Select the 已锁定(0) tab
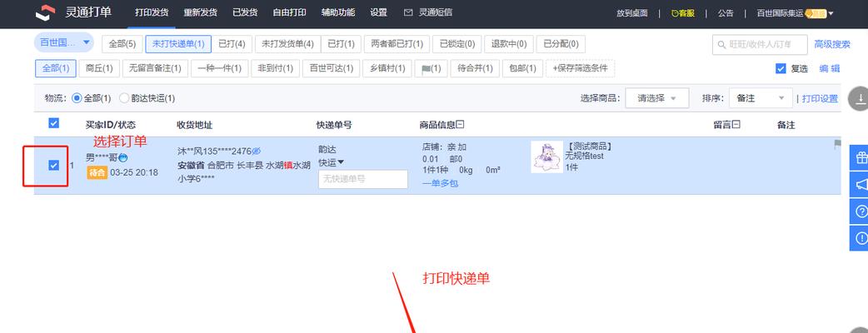868x333 pixels. point(456,44)
